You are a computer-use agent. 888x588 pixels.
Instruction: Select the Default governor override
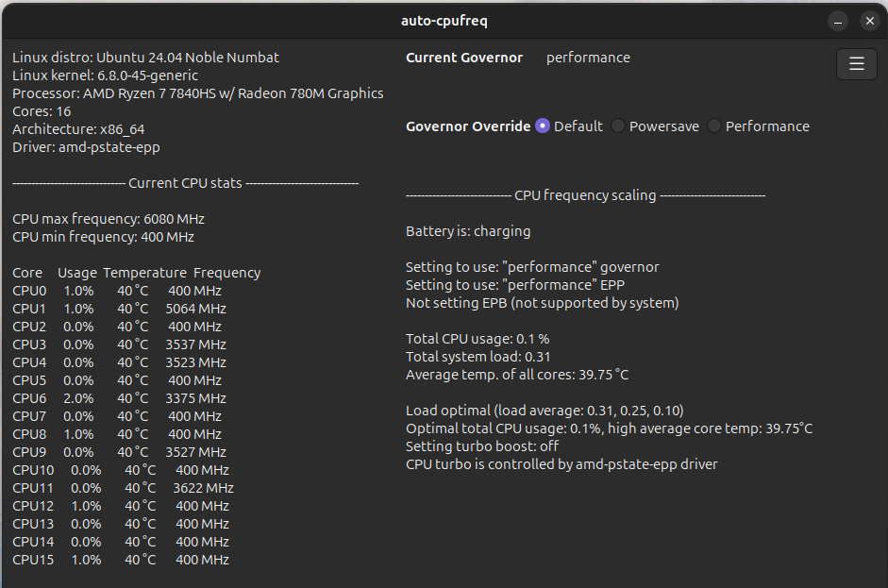pos(543,126)
